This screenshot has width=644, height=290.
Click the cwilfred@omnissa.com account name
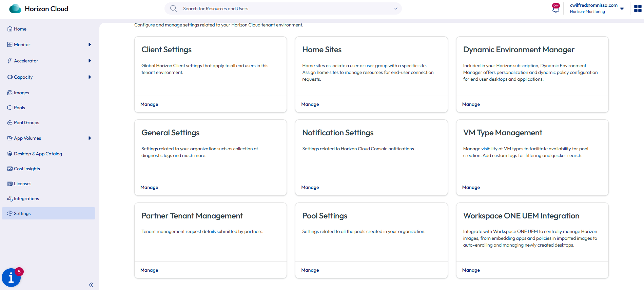(593, 5)
